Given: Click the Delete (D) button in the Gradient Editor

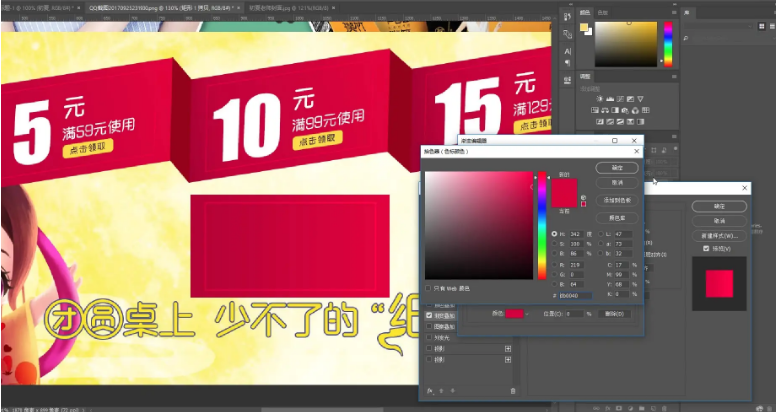Looking at the screenshot, I should coord(614,314).
